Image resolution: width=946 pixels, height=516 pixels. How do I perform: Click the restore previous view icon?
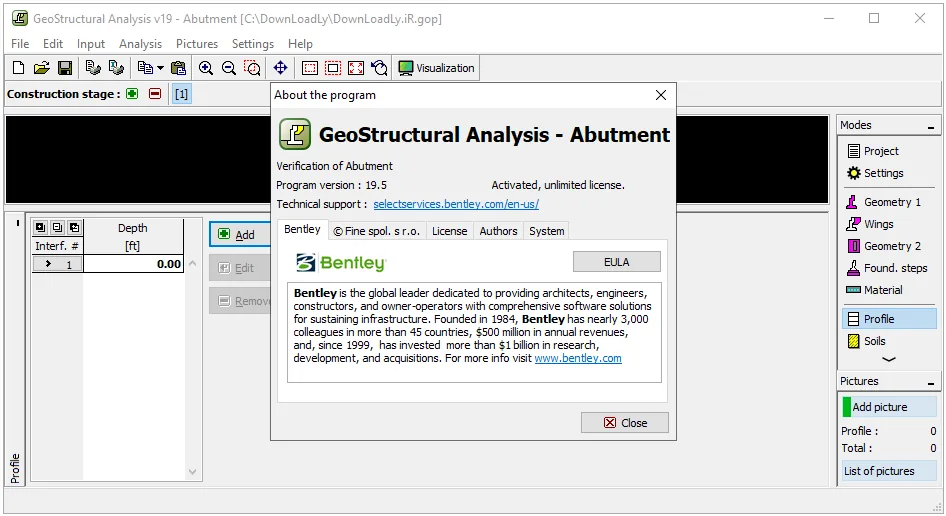point(379,68)
